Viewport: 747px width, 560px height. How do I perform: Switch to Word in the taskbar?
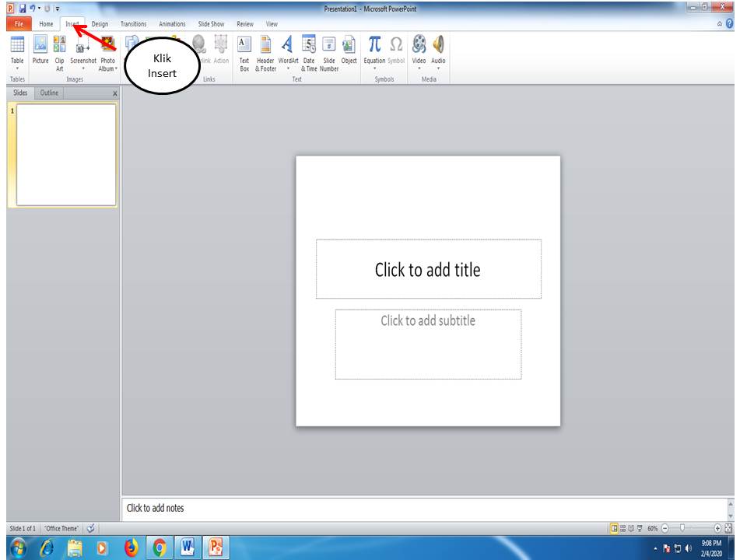click(x=188, y=548)
